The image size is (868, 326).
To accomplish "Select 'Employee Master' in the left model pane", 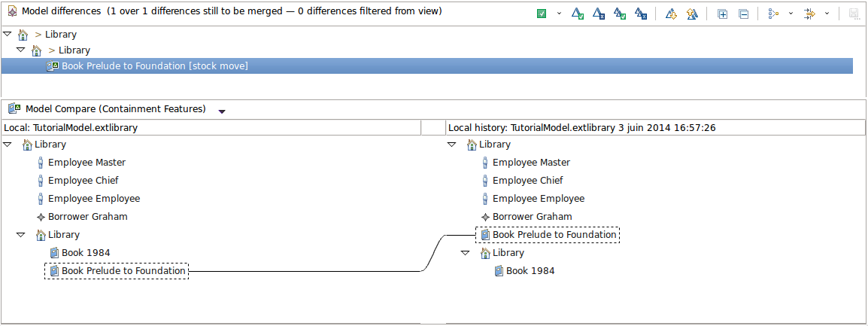I will [x=86, y=163].
